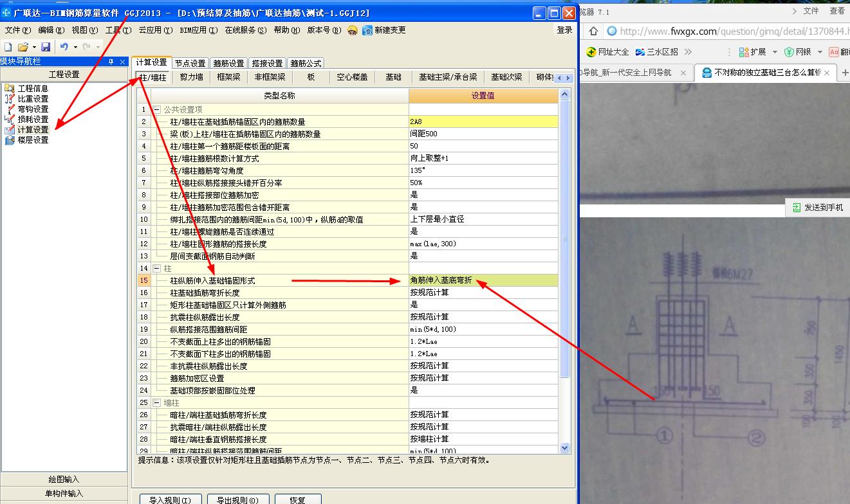Open 楼层设置 in navigation tree

point(26,139)
